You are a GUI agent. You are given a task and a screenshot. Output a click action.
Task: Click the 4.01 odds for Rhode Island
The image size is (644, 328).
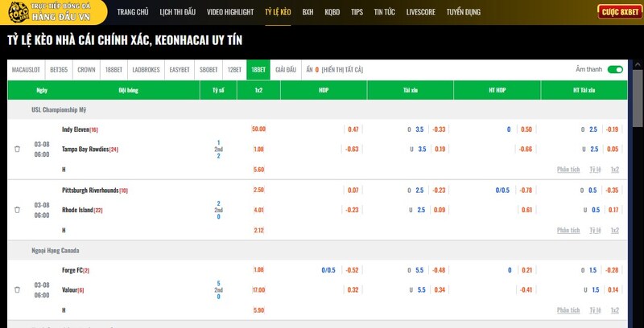[x=258, y=210]
